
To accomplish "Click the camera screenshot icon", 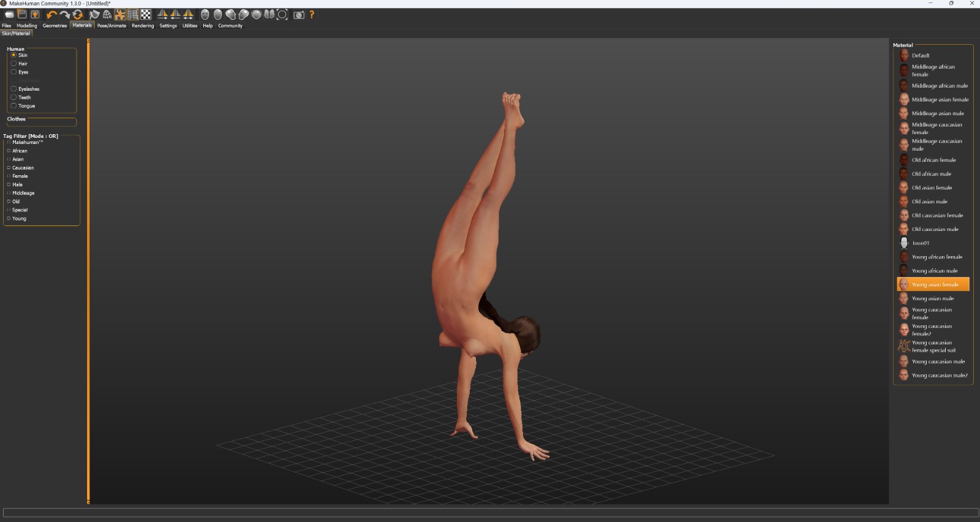I will [x=299, y=15].
